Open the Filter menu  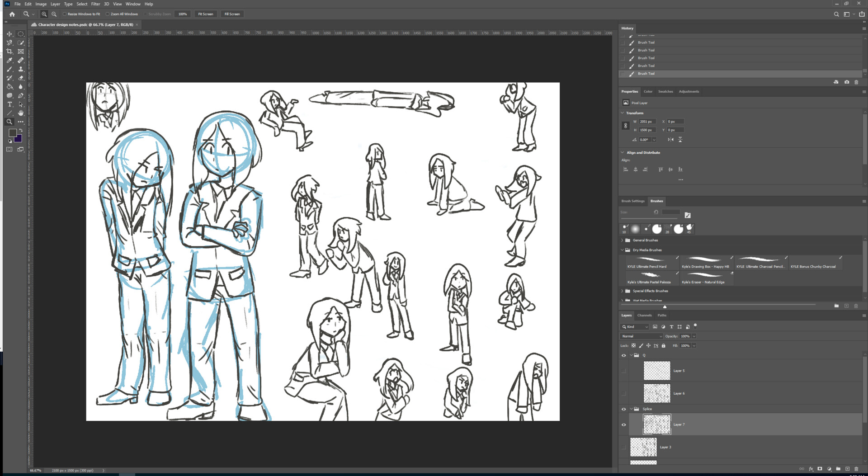pos(95,4)
